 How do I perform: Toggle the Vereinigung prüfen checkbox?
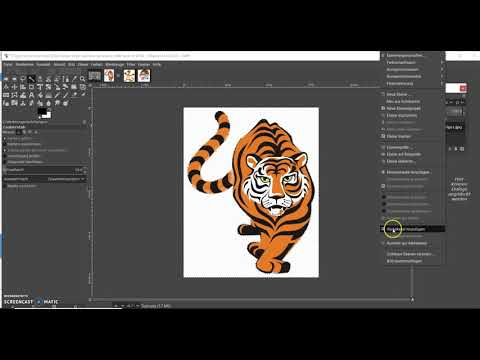pos(5,156)
